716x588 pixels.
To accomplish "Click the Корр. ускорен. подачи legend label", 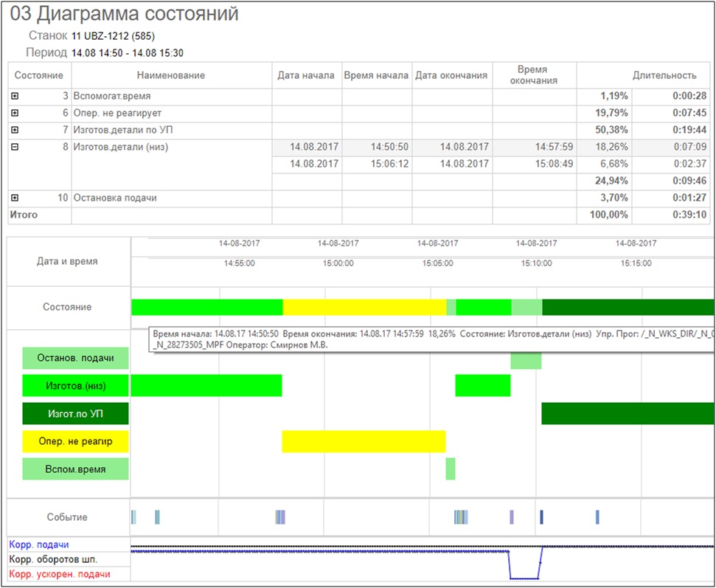I will 60,574.
